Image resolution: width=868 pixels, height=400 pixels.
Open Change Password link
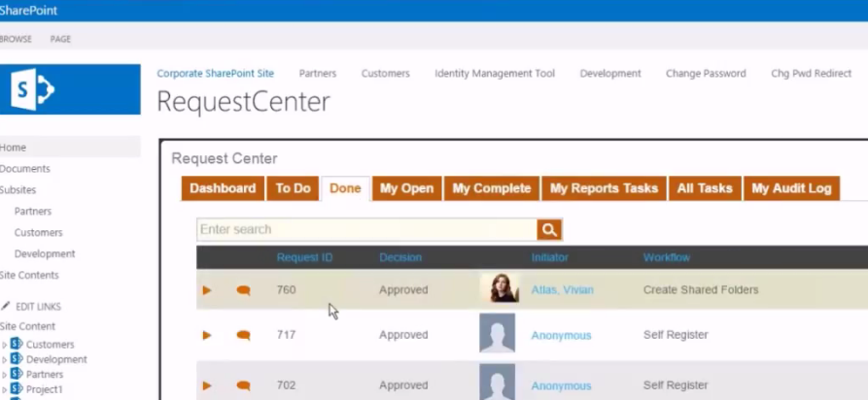706,74
